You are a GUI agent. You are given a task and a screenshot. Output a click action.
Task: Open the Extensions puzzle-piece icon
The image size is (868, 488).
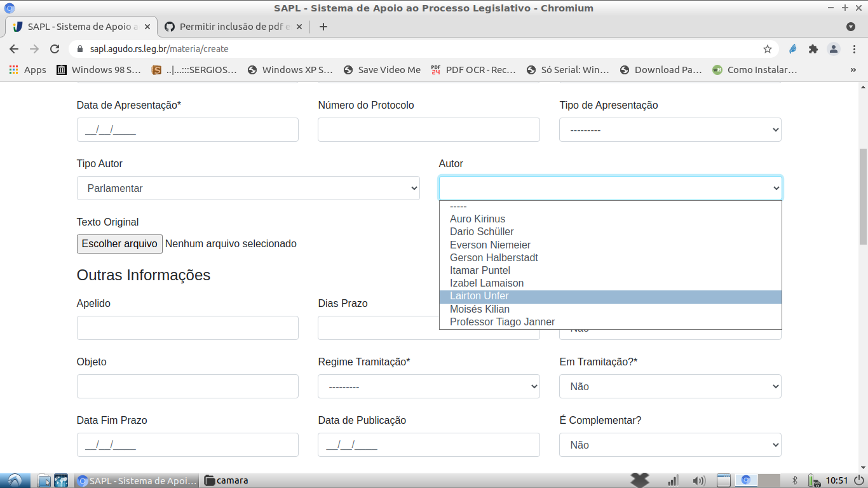click(813, 49)
